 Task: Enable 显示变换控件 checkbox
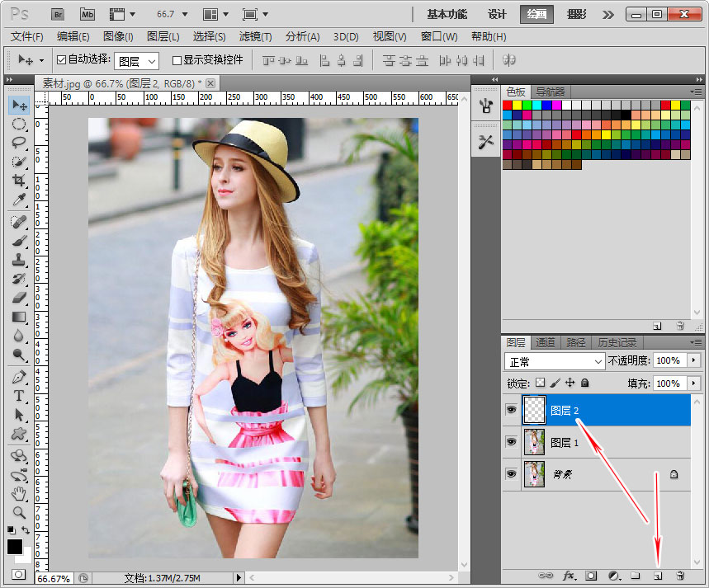point(177,60)
